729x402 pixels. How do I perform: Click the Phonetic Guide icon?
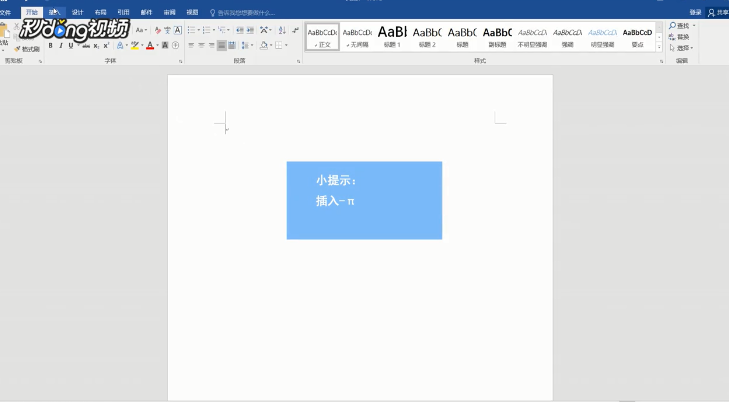click(167, 30)
